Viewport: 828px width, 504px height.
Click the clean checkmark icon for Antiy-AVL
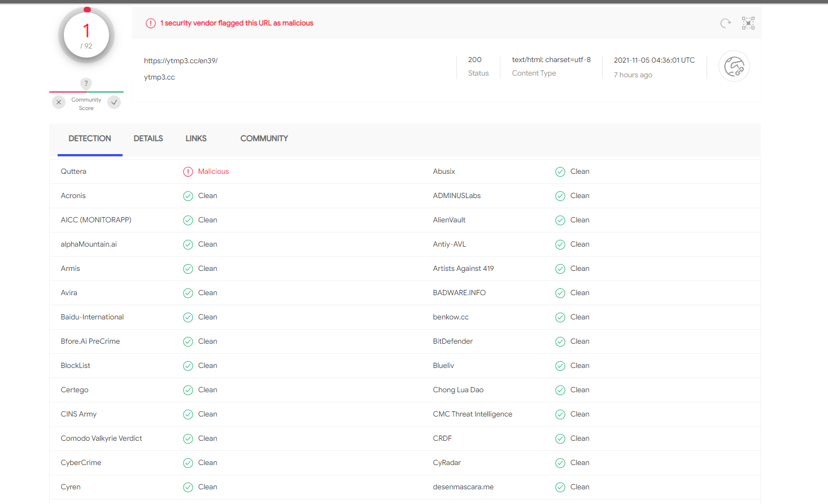[560, 244]
